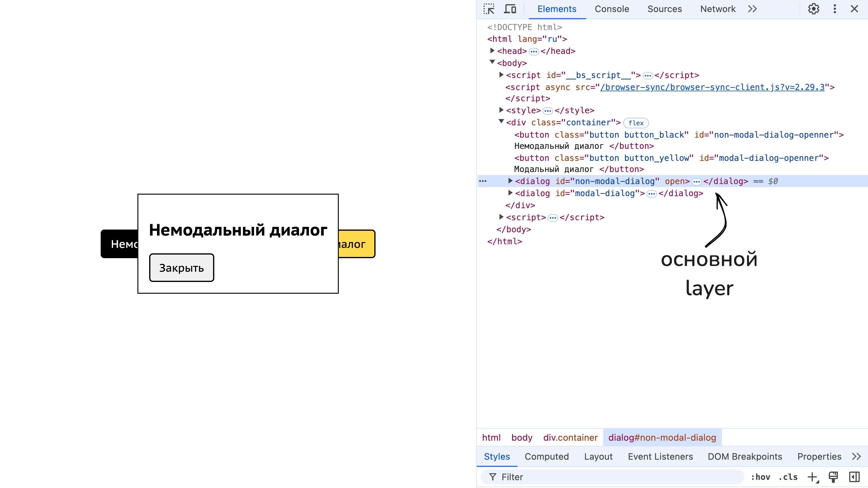Click new style rule plus icon

pos(813,477)
